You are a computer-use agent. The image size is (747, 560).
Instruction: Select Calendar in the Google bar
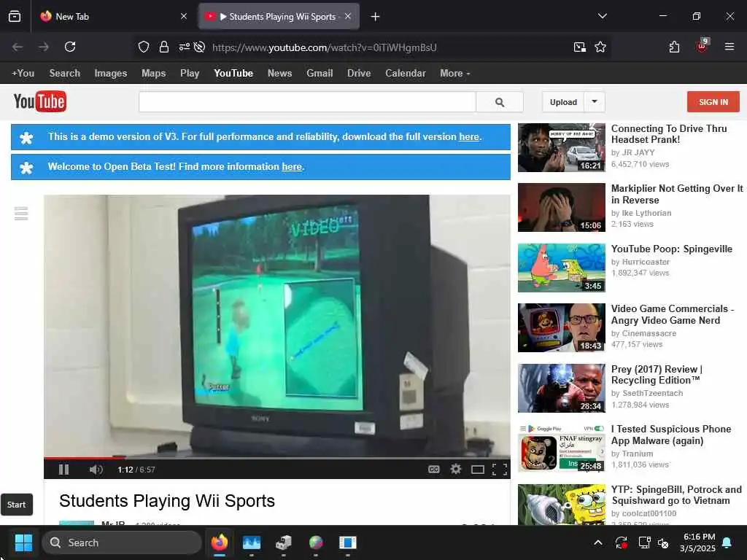click(406, 74)
